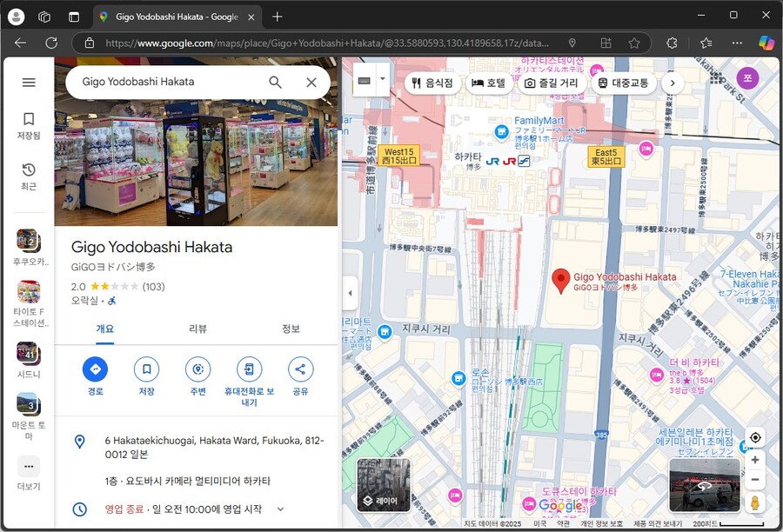Collapse the side panel arrow
Image resolution: width=783 pixels, height=532 pixels.
tap(350, 293)
